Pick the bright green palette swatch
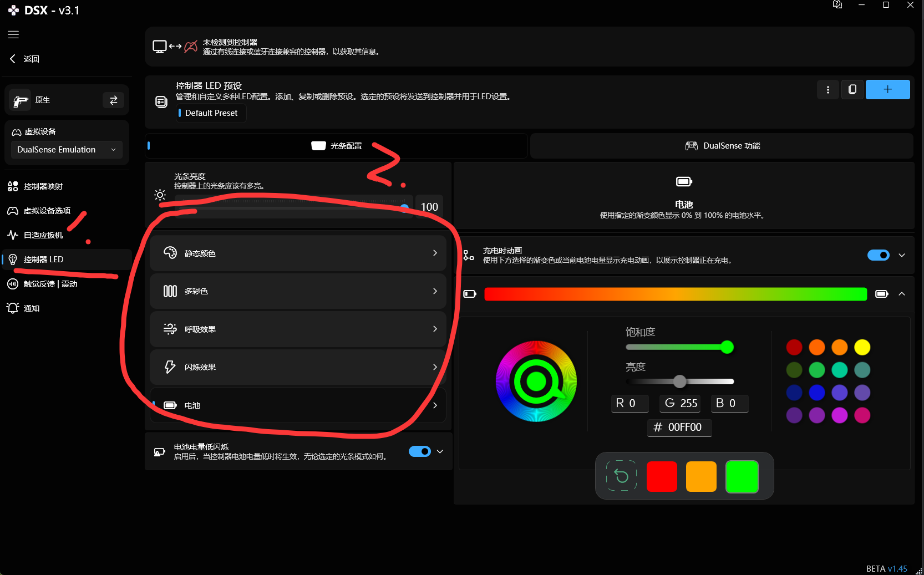This screenshot has height=575, width=924. [817, 370]
